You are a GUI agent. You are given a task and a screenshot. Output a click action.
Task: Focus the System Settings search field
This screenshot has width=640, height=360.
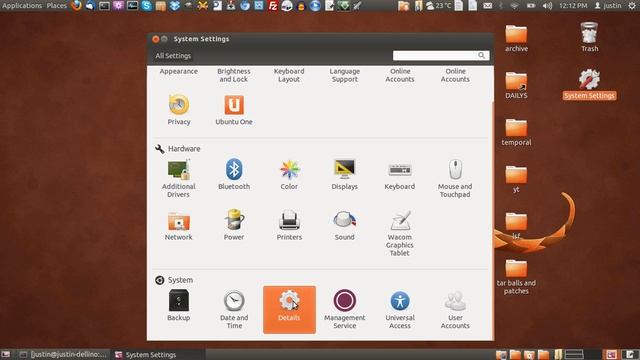coord(441,56)
